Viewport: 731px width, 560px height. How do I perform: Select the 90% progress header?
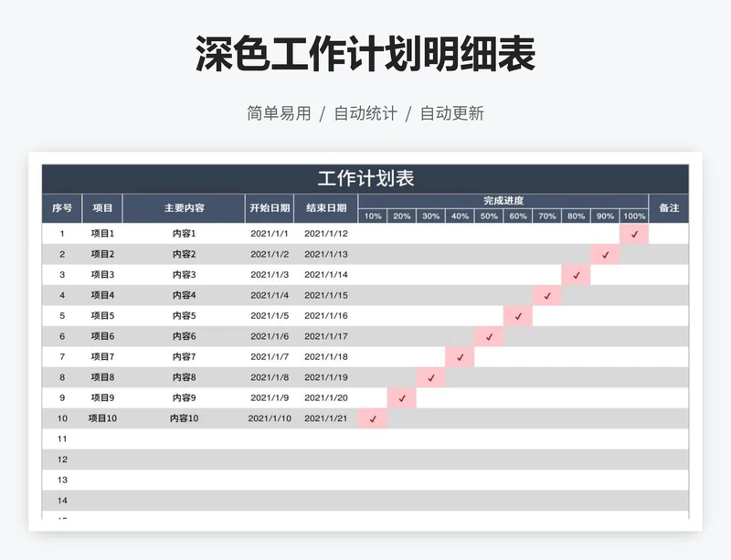point(605,216)
